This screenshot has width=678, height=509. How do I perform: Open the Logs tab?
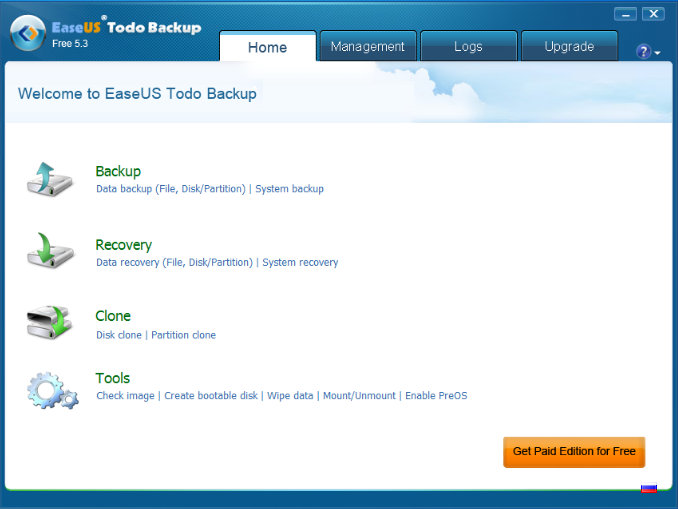pos(468,46)
